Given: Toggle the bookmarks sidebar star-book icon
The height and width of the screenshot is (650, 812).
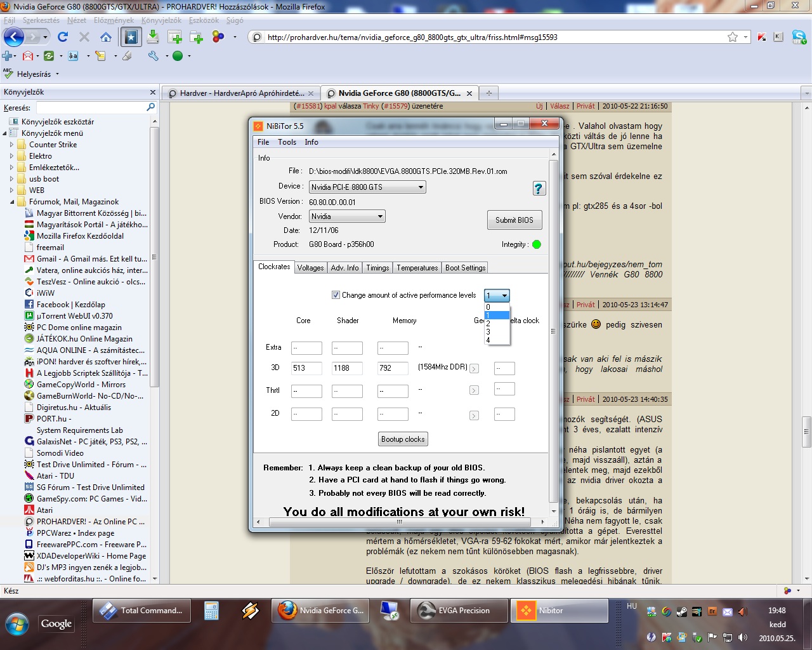Looking at the screenshot, I should tap(131, 37).
